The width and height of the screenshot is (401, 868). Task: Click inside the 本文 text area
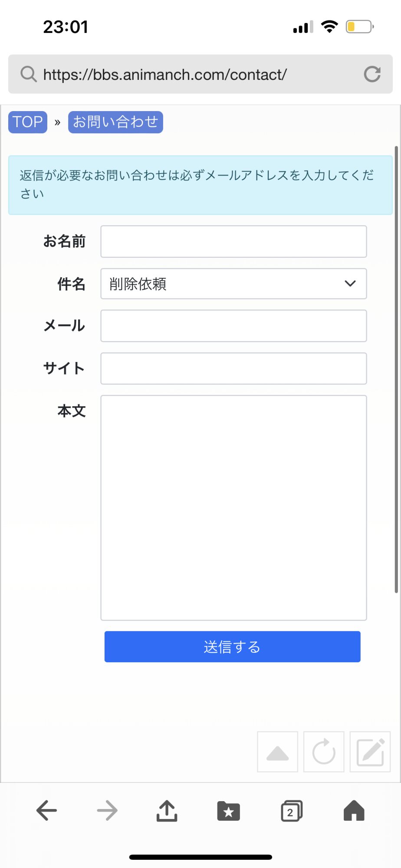233,508
